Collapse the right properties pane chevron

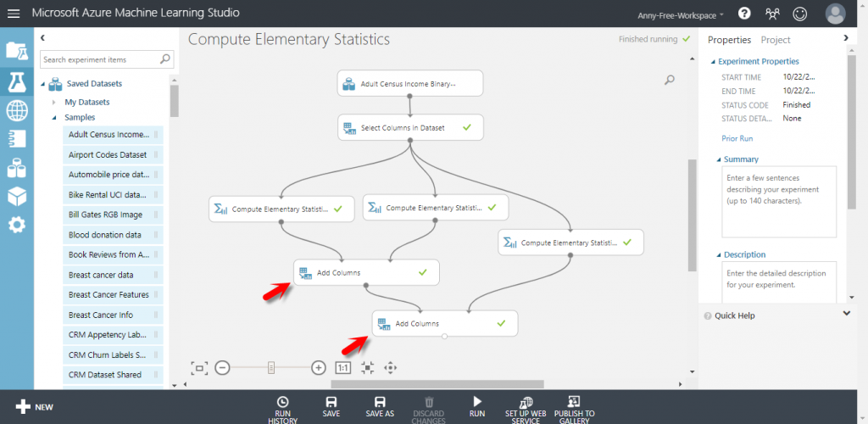846,37
